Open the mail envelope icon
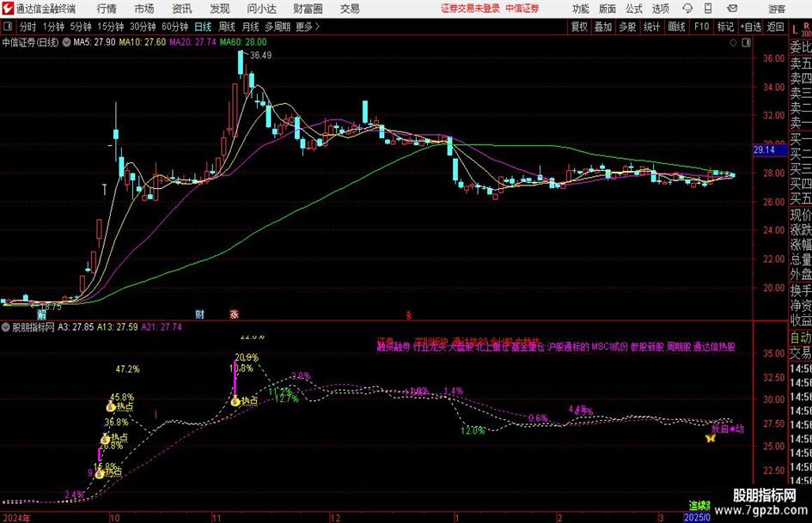Screen dimensions: 812x523 (x=732, y=9)
